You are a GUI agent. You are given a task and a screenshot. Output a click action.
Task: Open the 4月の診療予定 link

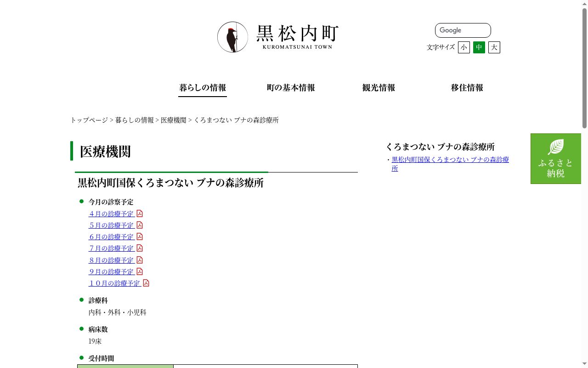point(112,214)
